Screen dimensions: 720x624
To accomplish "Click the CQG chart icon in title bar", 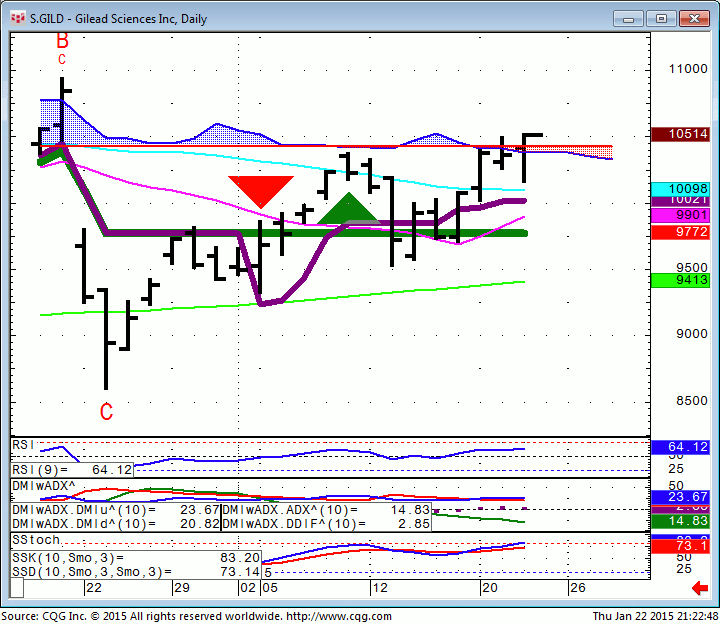I will (18, 18).
